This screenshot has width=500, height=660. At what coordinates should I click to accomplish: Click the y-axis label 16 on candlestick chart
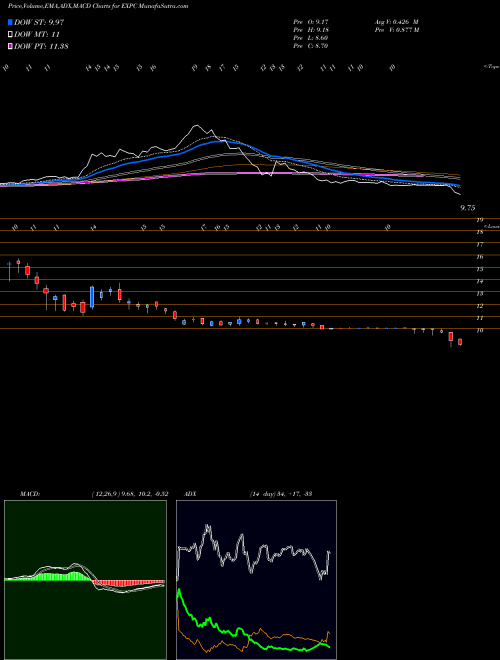click(x=480, y=256)
